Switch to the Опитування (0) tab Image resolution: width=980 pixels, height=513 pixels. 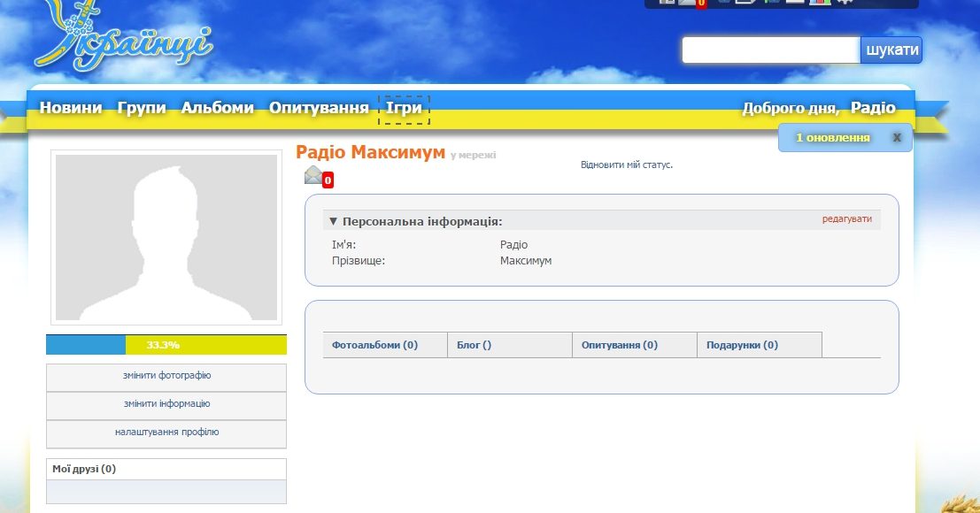coord(635,344)
